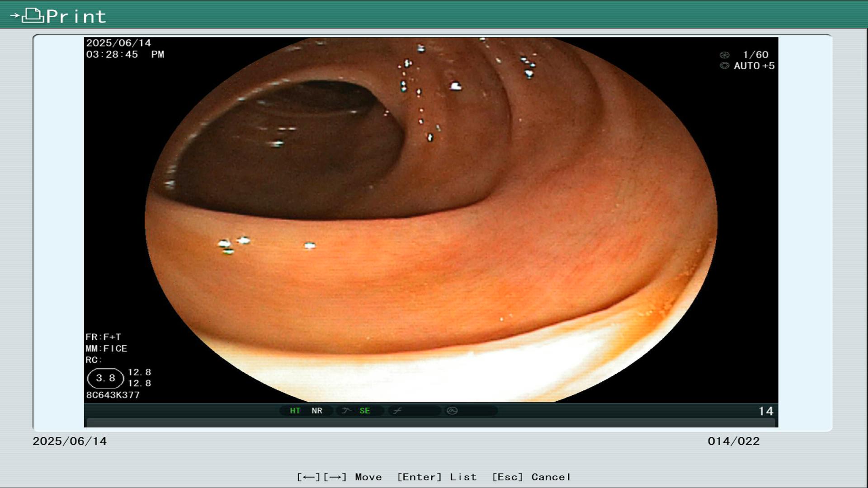Click the circular waveform icon in the status bar
This screenshot has width=868, height=488.
point(452,411)
